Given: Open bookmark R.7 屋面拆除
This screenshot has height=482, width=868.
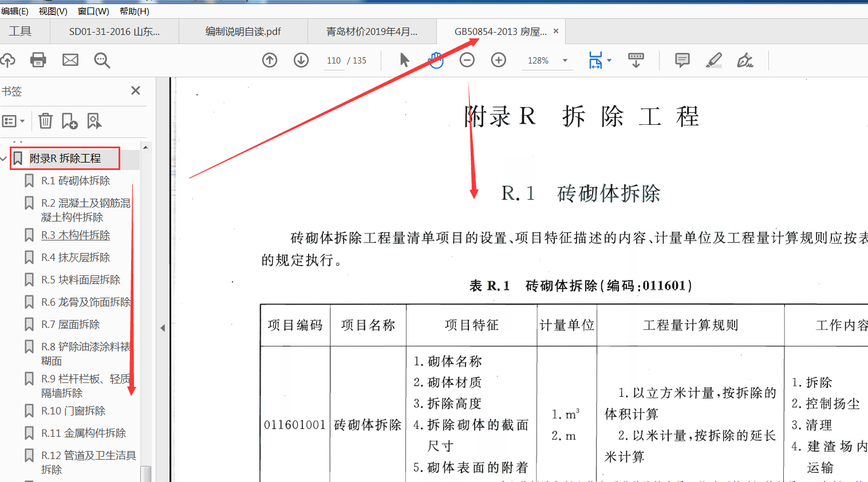Looking at the screenshot, I should click(x=70, y=325).
